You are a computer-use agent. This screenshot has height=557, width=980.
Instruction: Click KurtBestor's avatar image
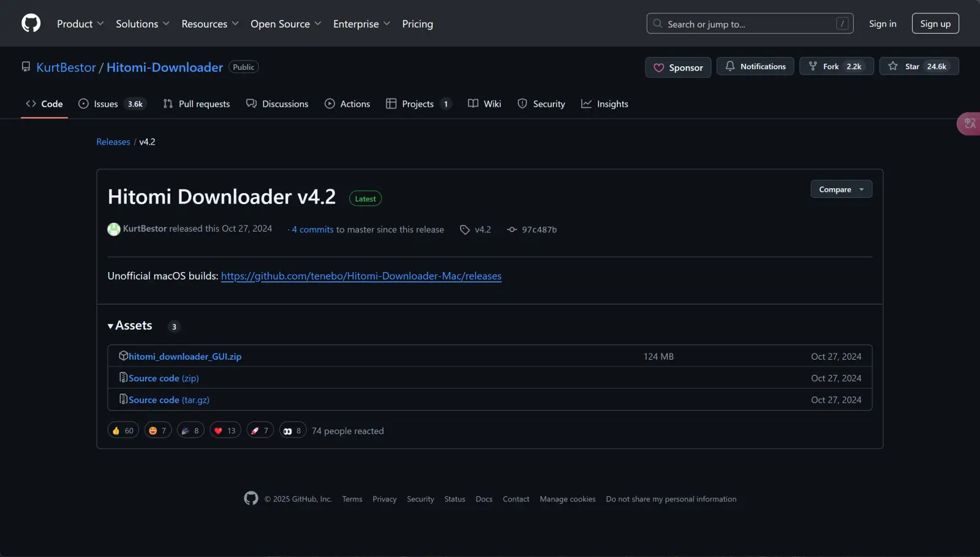[114, 229]
